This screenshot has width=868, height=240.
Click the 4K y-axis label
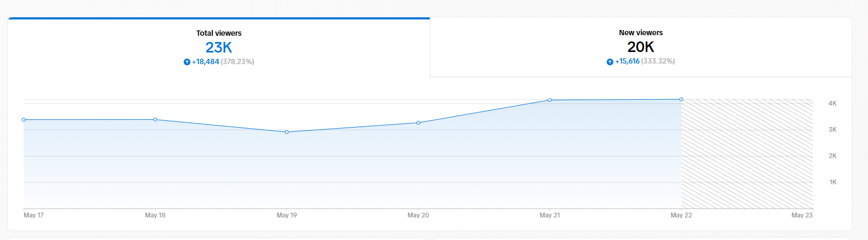point(832,103)
